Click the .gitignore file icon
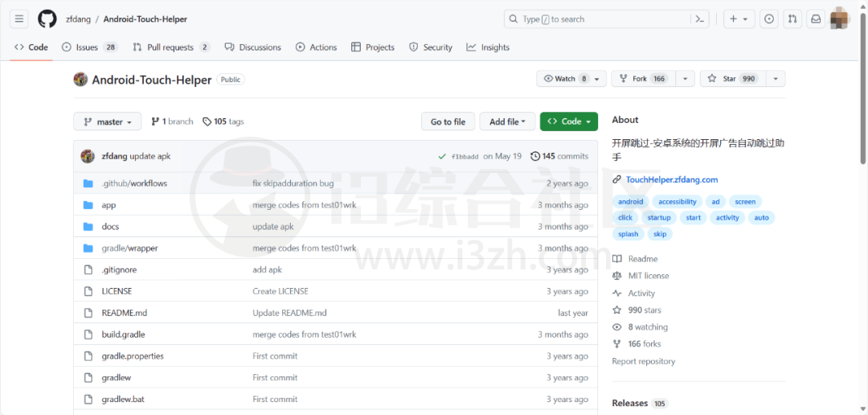 [x=88, y=270]
